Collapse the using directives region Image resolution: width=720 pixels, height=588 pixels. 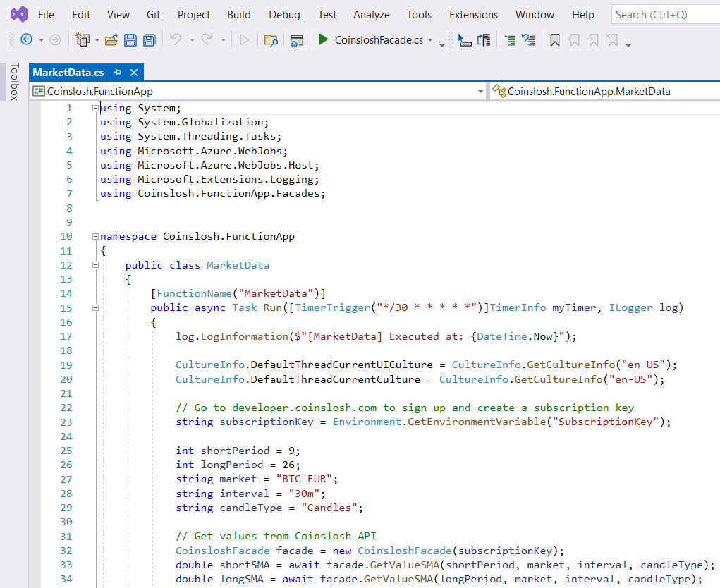95,109
